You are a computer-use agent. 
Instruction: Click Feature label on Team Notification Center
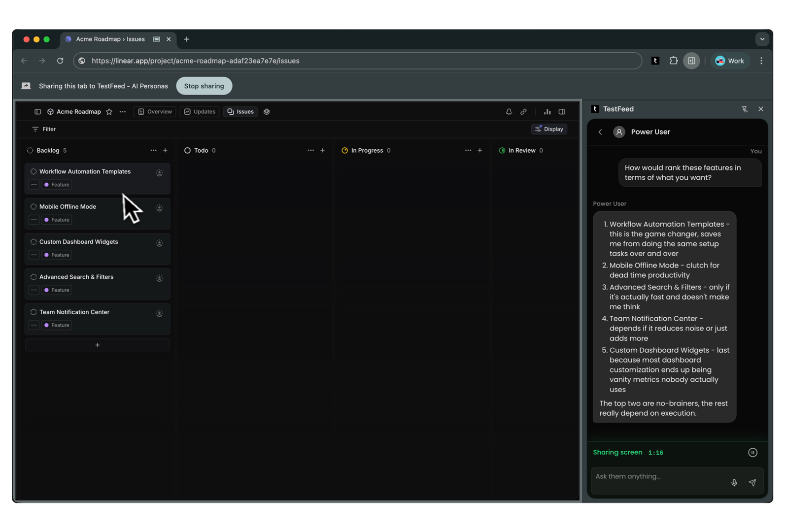point(57,325)
